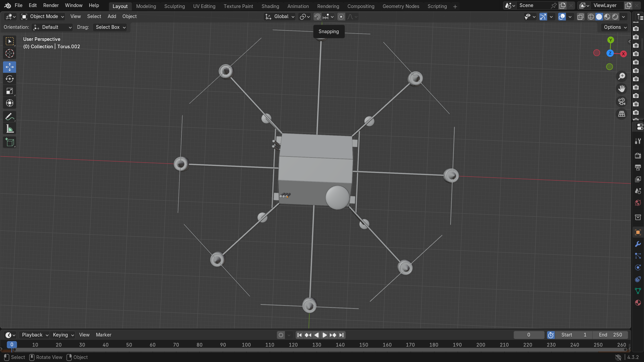Screen dimensions: 644x362
Task: Select the Add Cube tool
Action: coord(9,142)
